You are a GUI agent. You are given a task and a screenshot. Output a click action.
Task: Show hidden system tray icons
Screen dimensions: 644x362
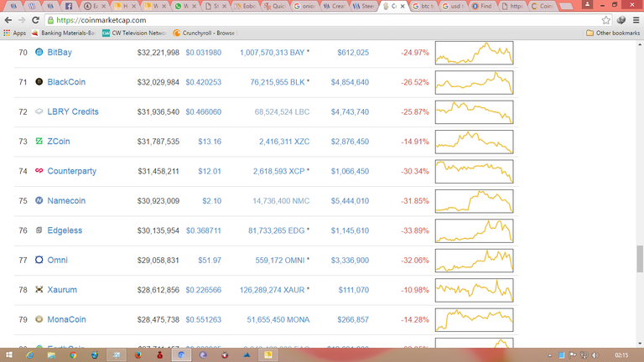[550, 355]
